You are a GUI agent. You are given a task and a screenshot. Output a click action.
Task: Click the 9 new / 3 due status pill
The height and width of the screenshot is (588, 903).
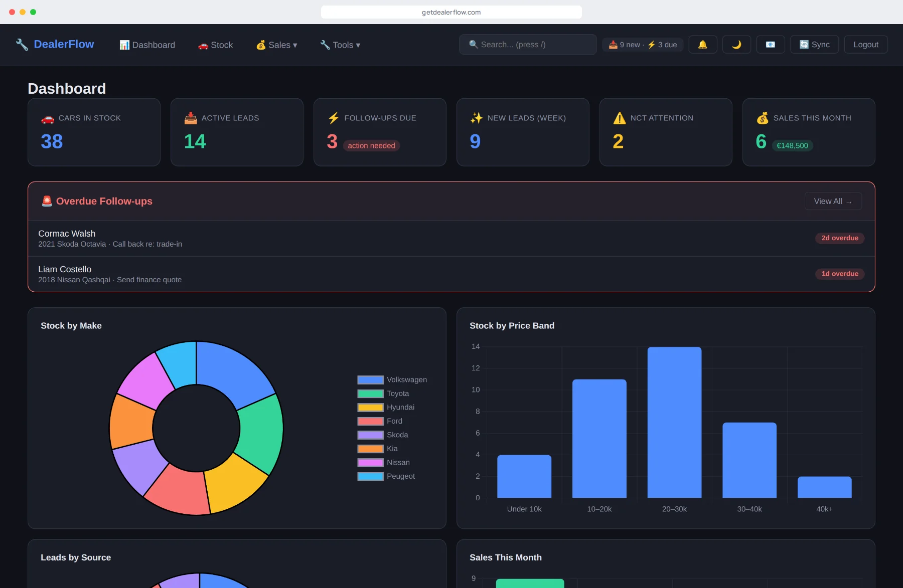coord(643,45)
